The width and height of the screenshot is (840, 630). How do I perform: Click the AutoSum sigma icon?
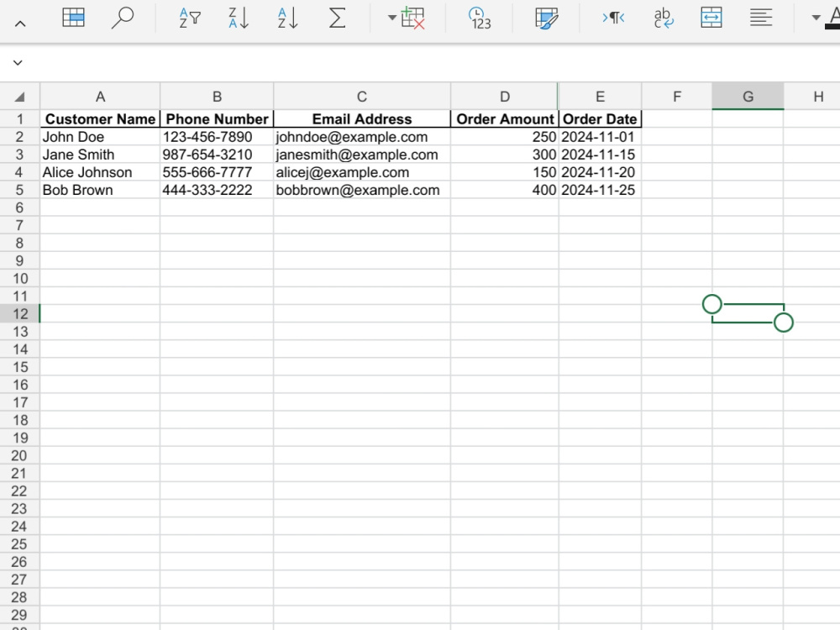(337, 18)
